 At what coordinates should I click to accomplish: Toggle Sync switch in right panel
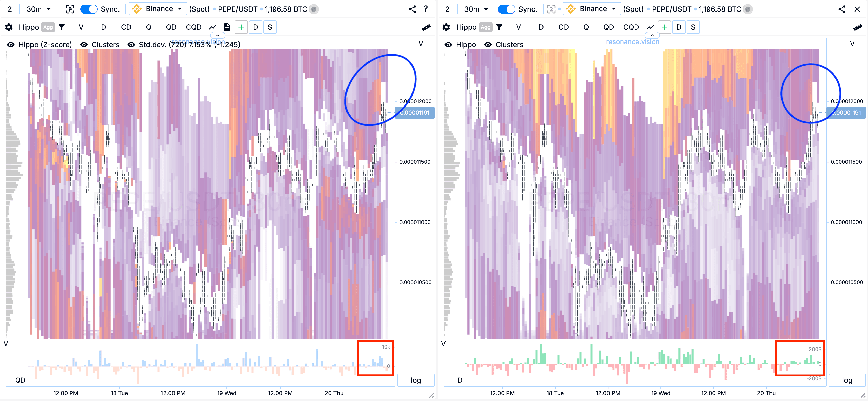506,9
